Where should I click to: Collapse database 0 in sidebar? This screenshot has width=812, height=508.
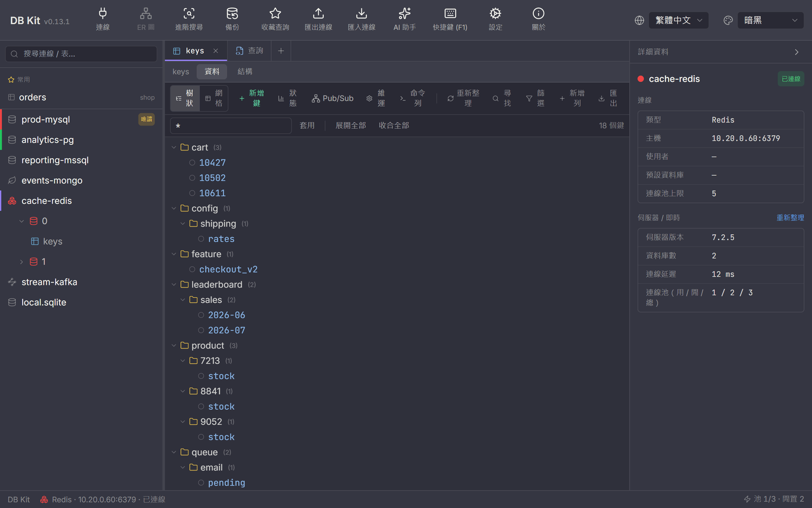point(21,221)
